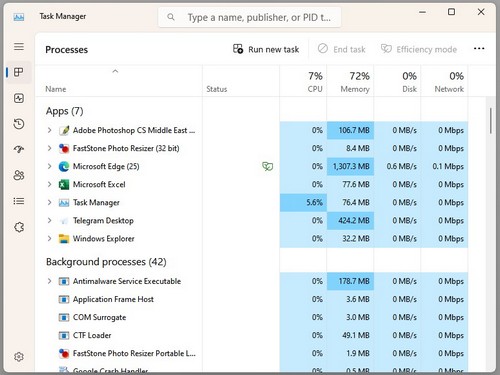The height and width of the screenshot is (375, 500).
Task: Sort processes by Network column
Action: 444,82
